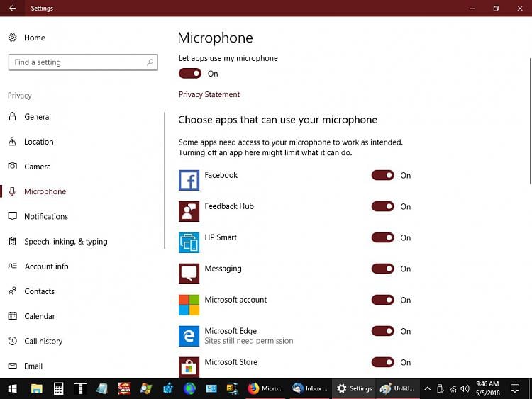Image resolution: width=532 pixels, height=399 pixels.
Task: Click the Find a setting search box
Action: coord(83,62)
